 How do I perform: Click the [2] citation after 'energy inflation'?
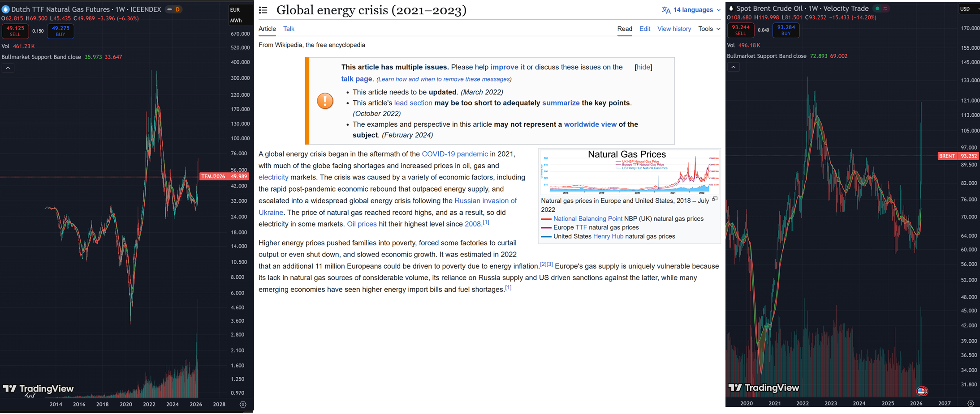tap(543, 264)
